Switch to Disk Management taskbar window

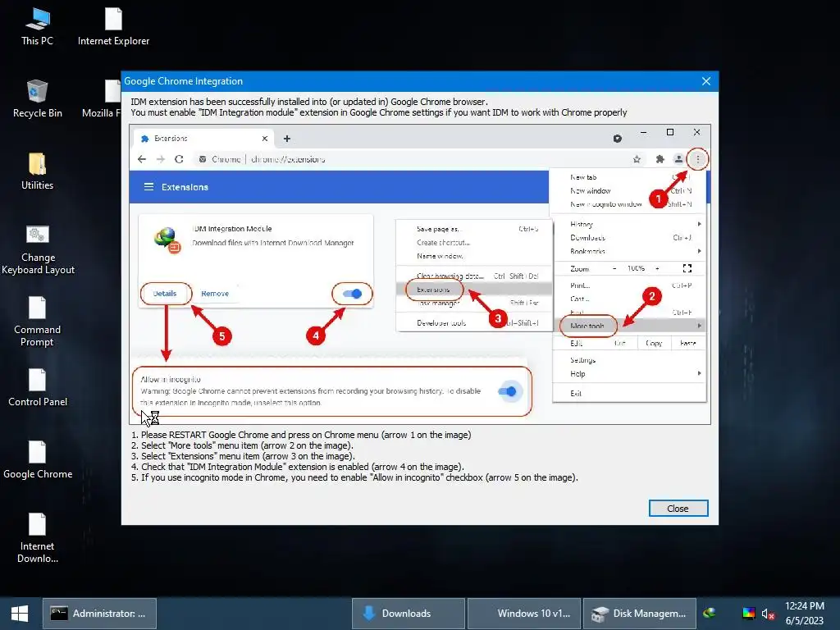click(x=640, y=614)
